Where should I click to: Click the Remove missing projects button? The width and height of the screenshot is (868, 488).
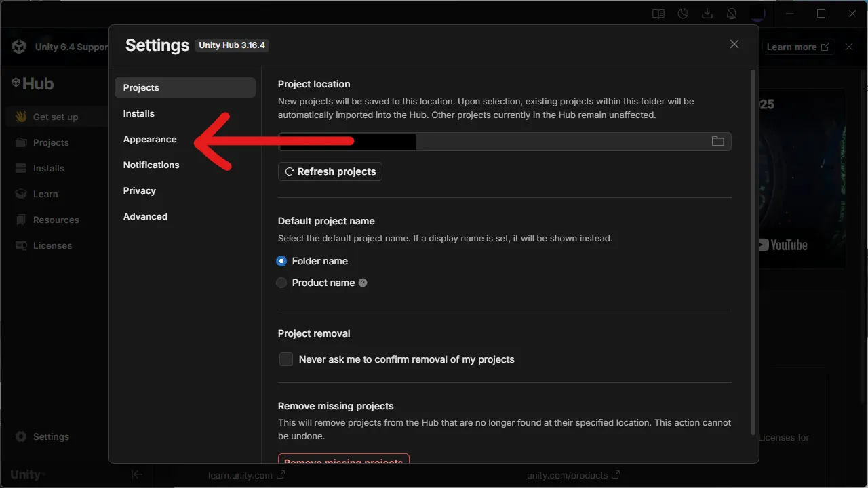[x=343, y=460]
